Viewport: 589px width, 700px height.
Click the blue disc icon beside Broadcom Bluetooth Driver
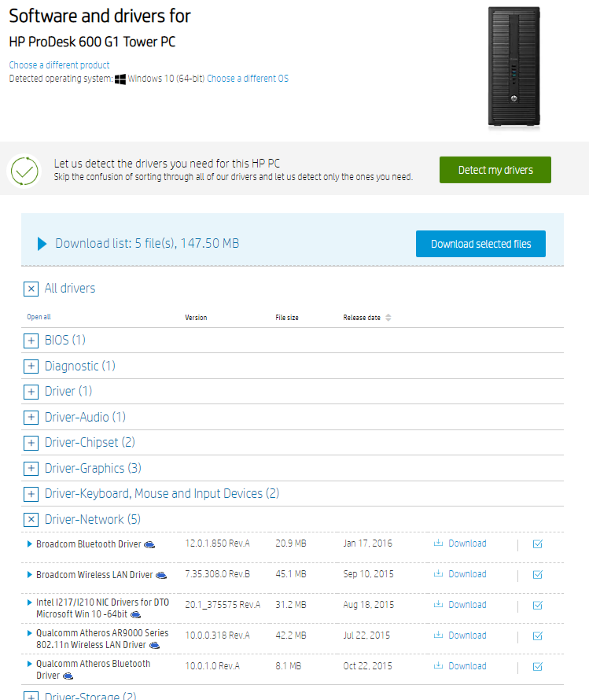[x=149, y=544]
